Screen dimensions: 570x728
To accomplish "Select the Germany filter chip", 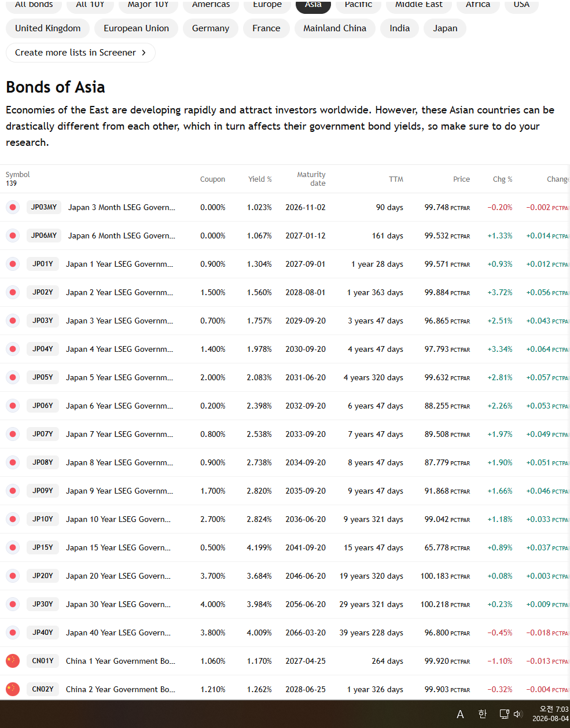I will (211, 28).
